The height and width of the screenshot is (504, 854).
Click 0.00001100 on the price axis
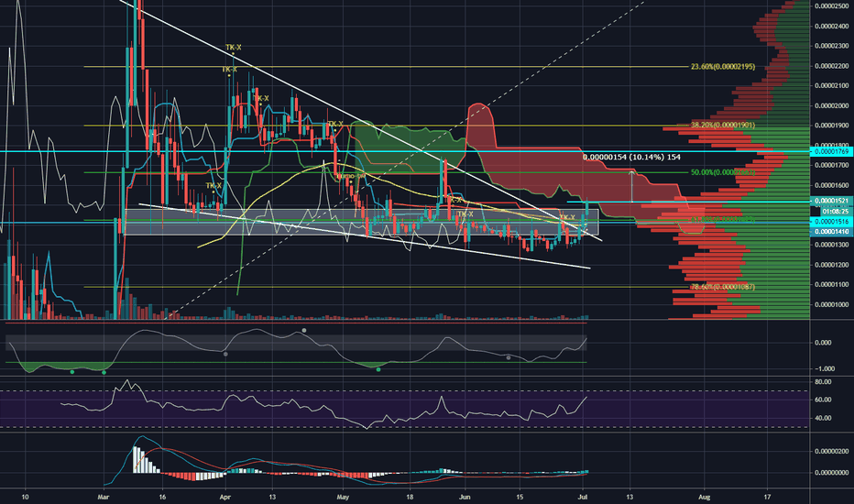(832, 284)
